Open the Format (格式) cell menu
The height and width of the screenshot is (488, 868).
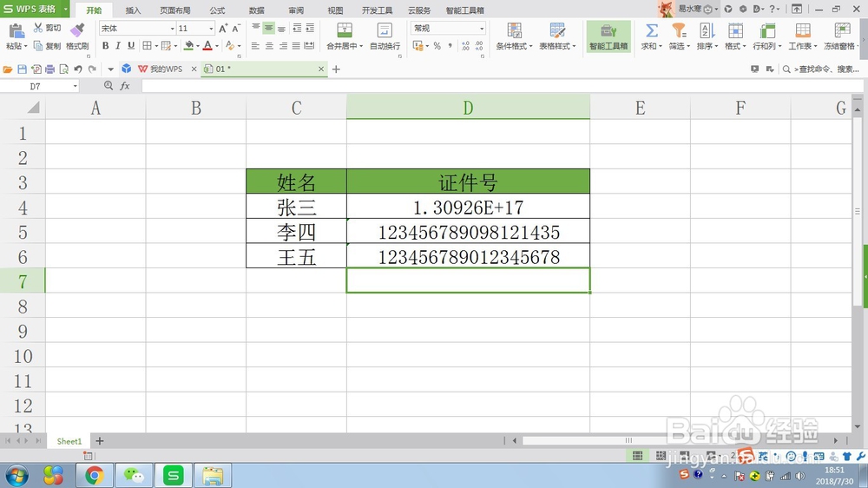point(735,36)
